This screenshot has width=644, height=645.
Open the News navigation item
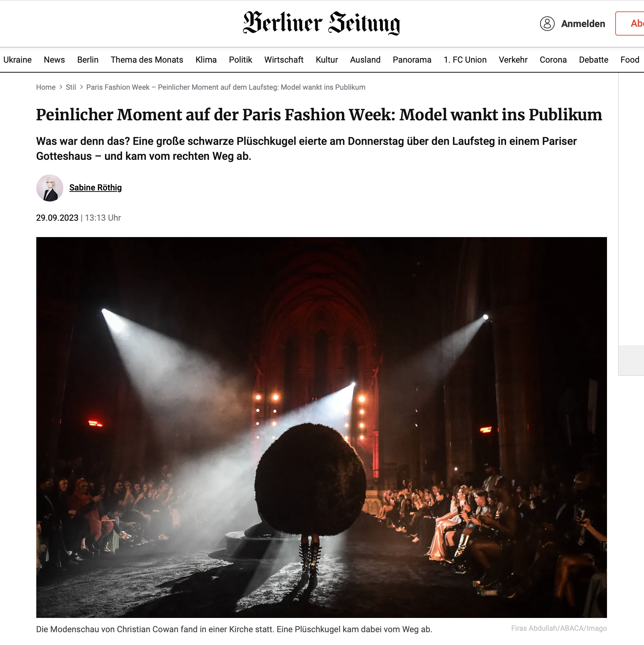[x=54, y=59]
